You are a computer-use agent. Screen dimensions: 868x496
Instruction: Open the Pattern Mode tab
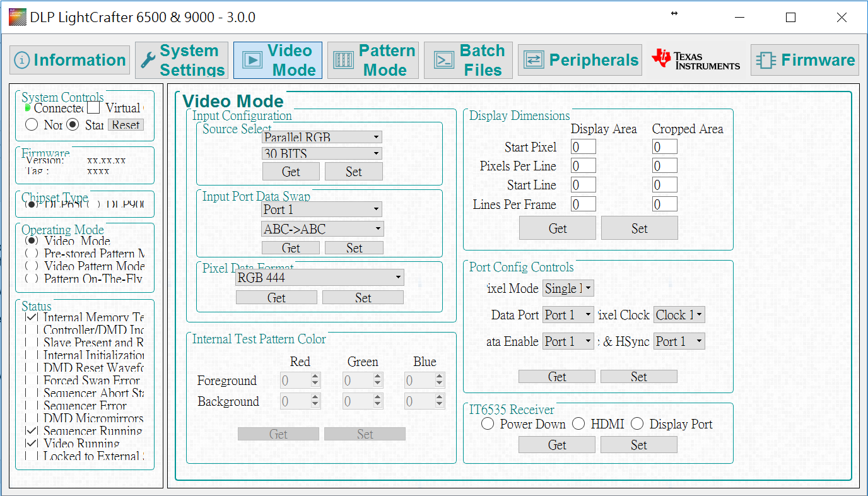coord(373,60)
